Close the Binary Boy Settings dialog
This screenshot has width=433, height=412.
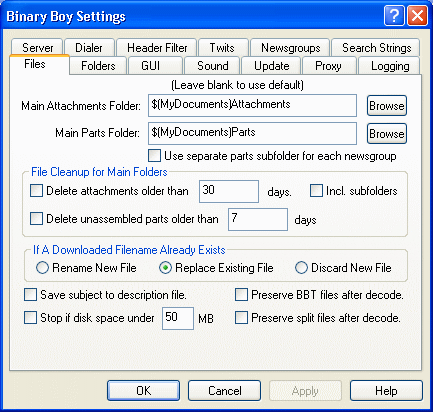pos(417,15)
